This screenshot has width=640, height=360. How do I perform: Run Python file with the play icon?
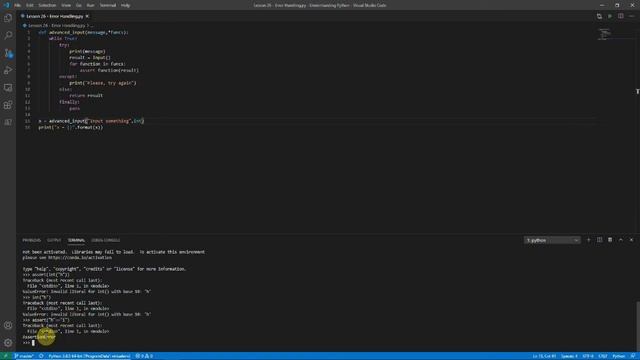(x=610, y=16)
